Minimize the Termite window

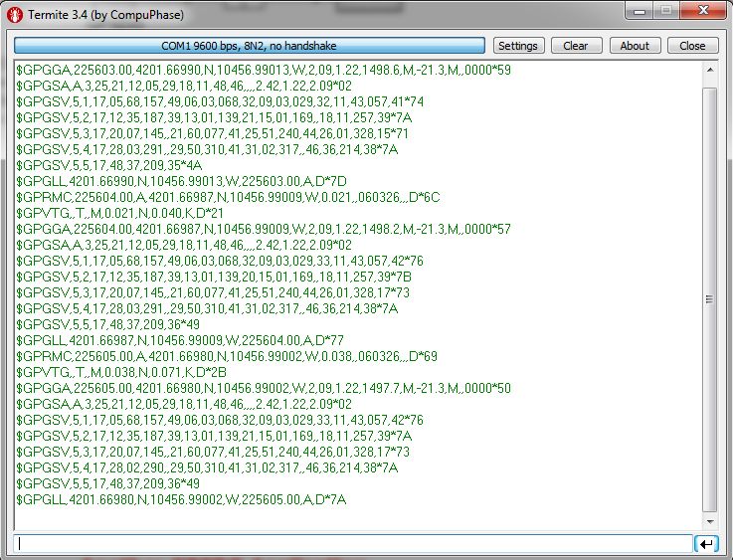click(x=637, y=12)
